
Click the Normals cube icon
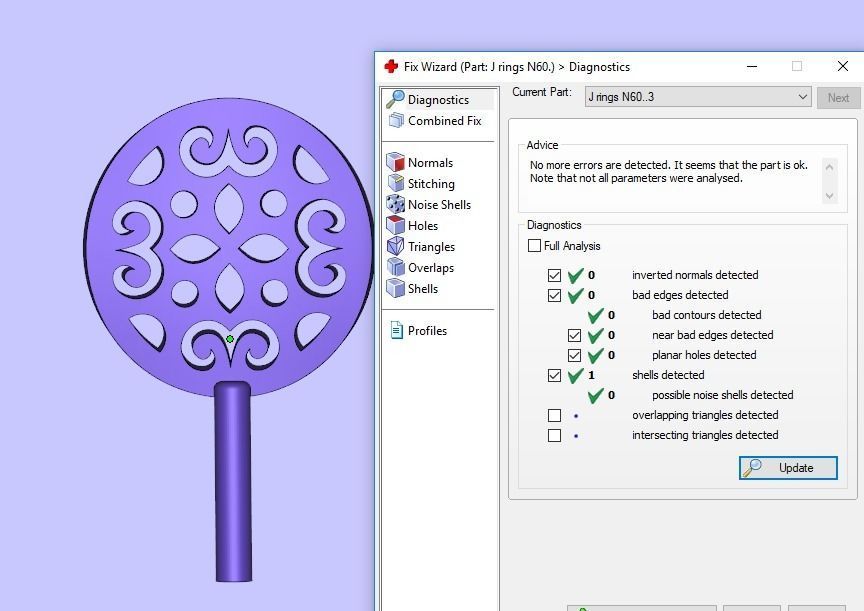tap(396, 162)
